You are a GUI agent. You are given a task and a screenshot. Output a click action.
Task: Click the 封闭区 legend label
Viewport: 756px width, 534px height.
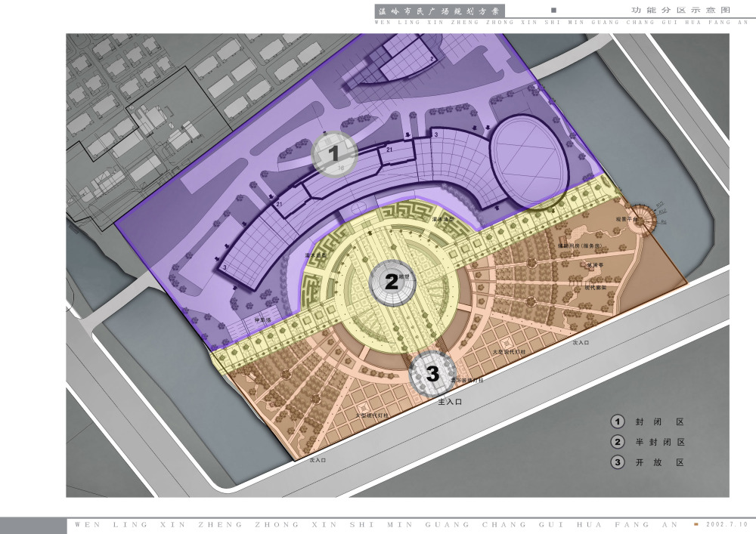659,422
